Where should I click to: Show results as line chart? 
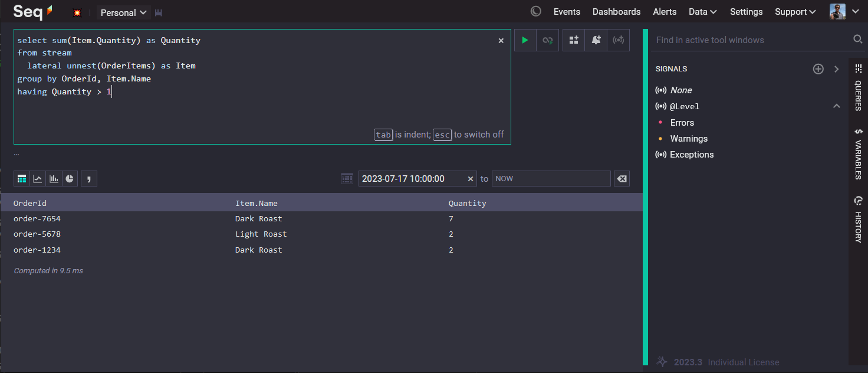(38, 178)
